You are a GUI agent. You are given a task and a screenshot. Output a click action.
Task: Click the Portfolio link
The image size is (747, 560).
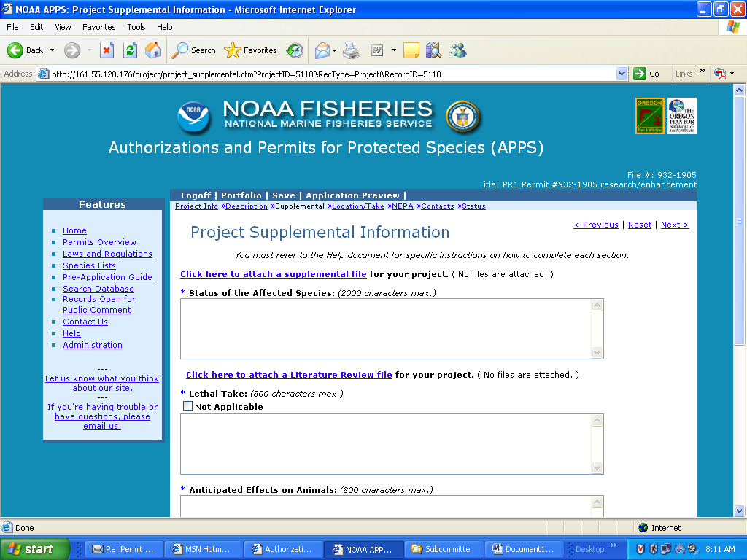tap(241, 195)
